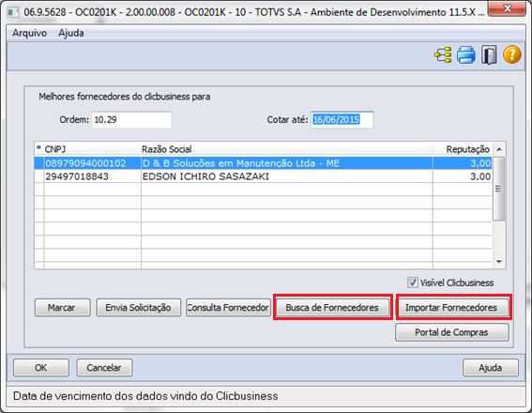Click the printer toolbar icon

coord(465,54)
